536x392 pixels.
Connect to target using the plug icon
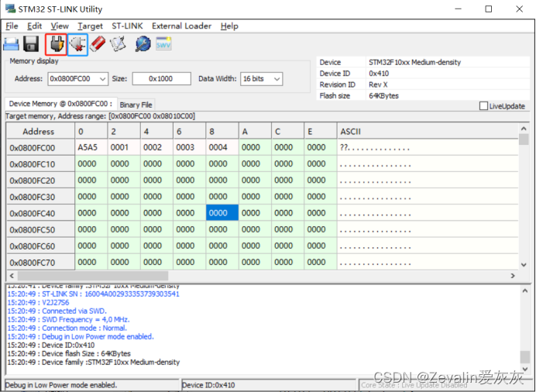click(x=56, y=44)
